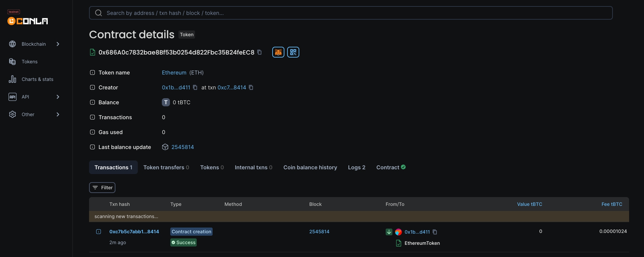Screen dimensions: 644x257
Task: Click the Transactions info icon
Action: pyautogui.click(x=92, y=117)
